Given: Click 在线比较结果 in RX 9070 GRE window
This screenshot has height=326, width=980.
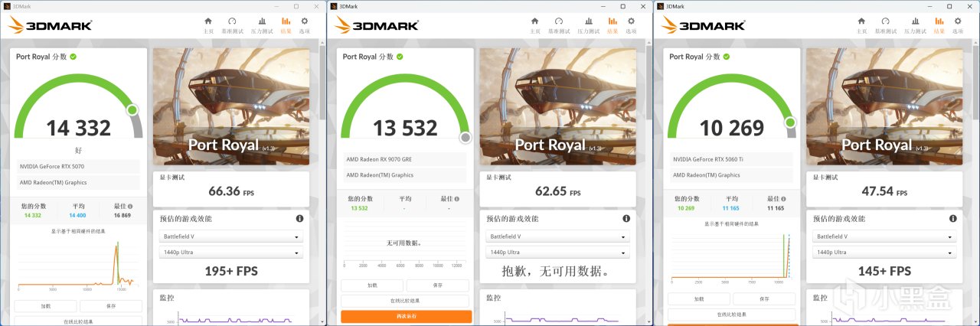Looking at the screenshot, I should [405, 301].
